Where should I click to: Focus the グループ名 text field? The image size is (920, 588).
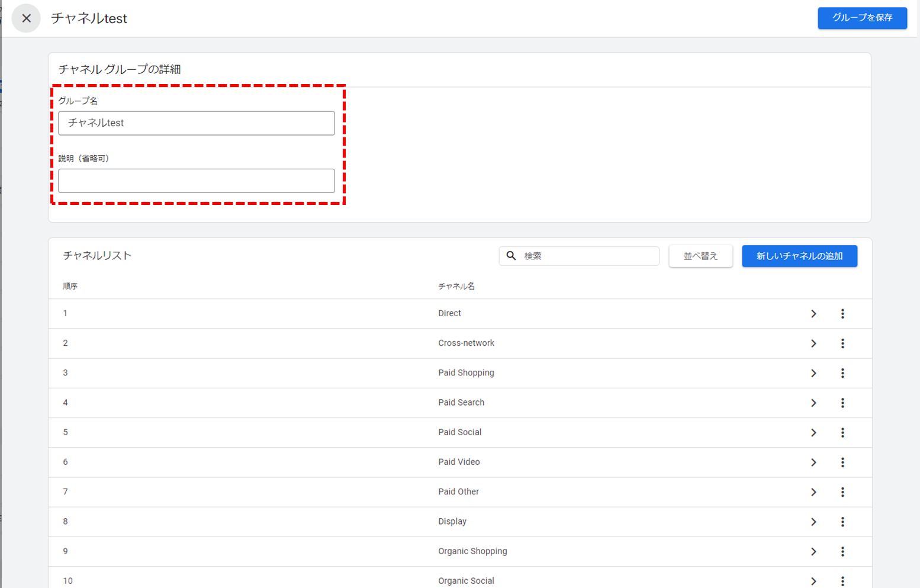coord(197,123)
